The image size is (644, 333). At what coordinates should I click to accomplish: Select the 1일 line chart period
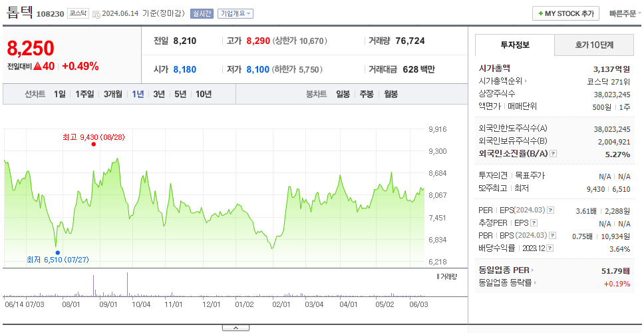click(x=60, y=94)
